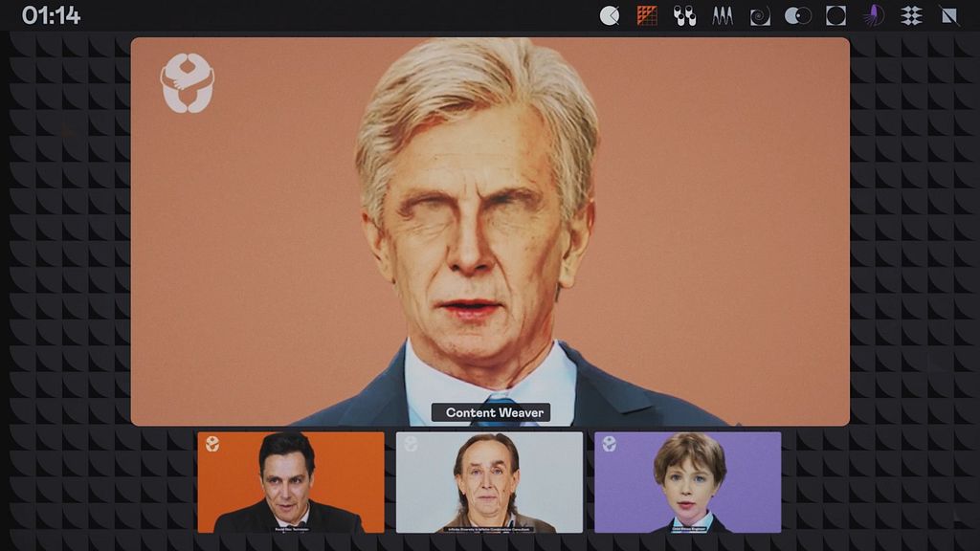Toggle the overlapping circles icon
Image resolution: width=980 pixels, height=551 pixels.
pos(797,15)
